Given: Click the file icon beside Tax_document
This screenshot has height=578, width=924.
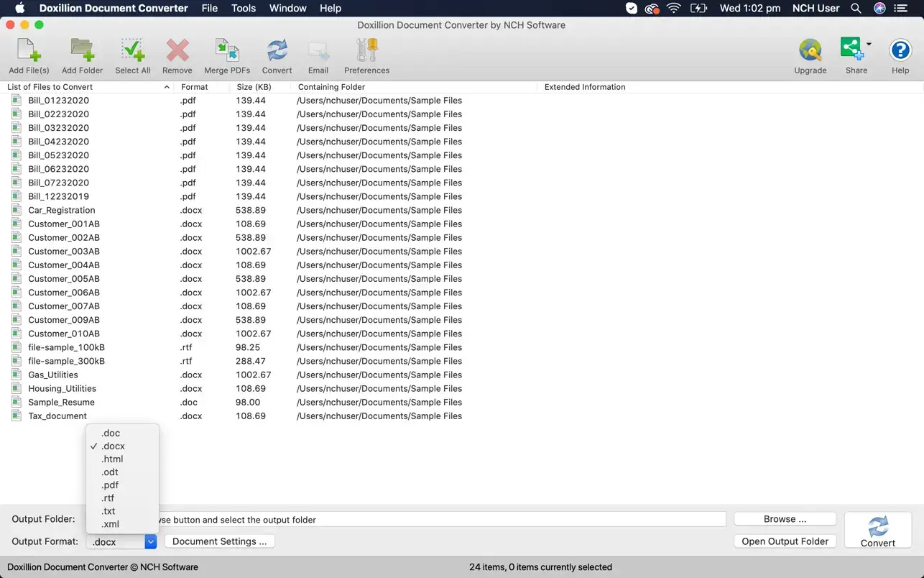Looking at the screenshot, I should 17,416.
